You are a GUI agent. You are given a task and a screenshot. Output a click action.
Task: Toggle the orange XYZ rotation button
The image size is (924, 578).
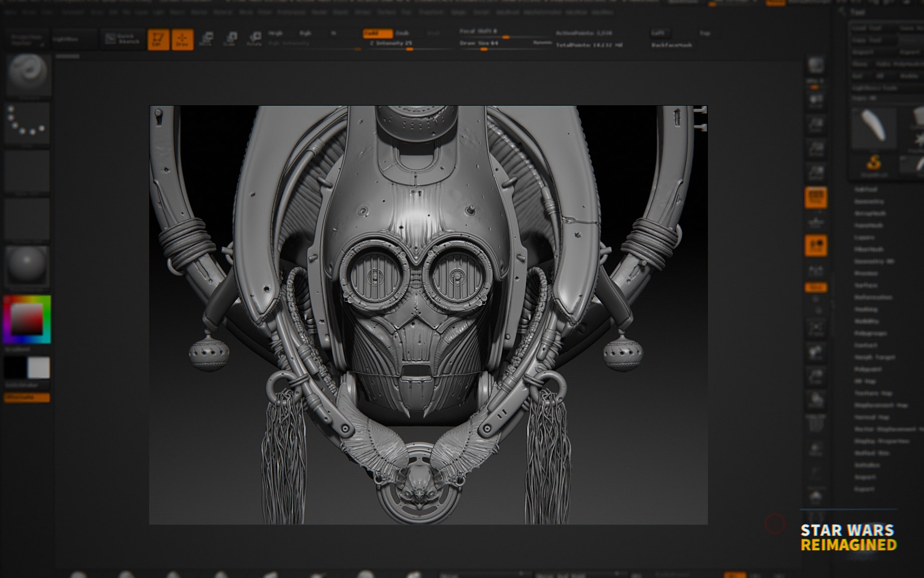[815, 288]
